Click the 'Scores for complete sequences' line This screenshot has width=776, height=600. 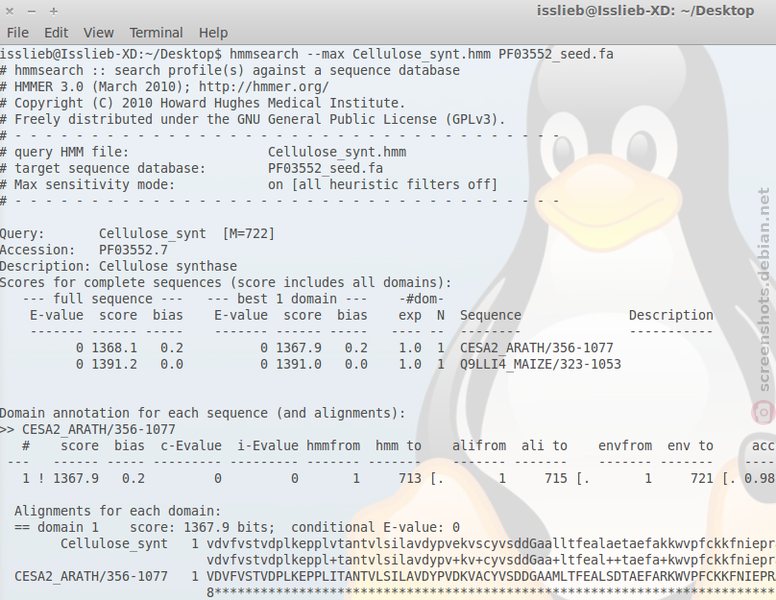226,283
